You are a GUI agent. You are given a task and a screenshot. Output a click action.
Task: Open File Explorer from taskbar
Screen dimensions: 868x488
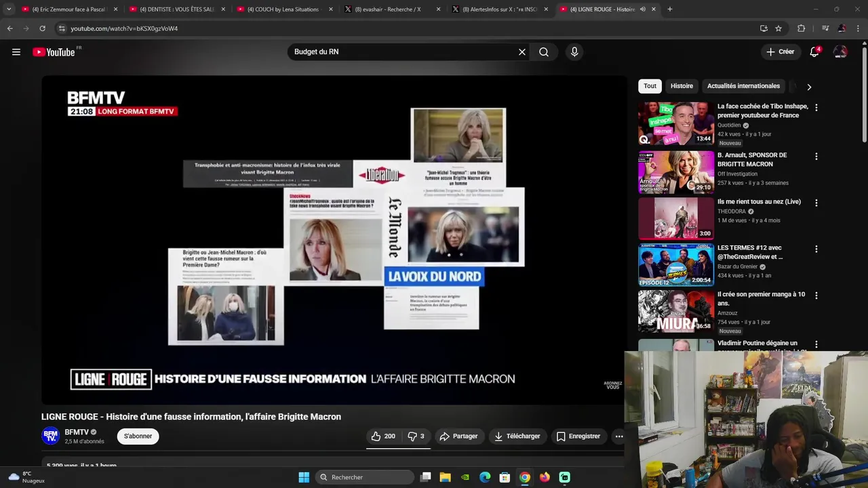pos(445,477)
